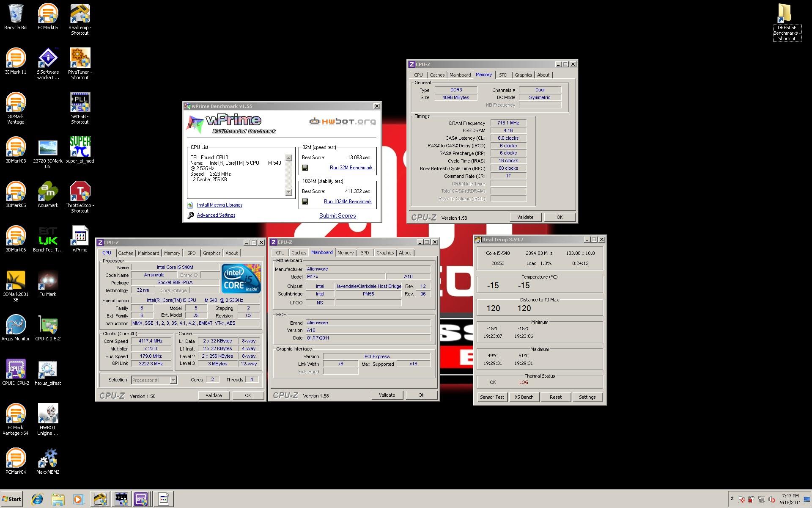Select the Memory tab in the CPU-Z Mainboard window

[345, 253]
